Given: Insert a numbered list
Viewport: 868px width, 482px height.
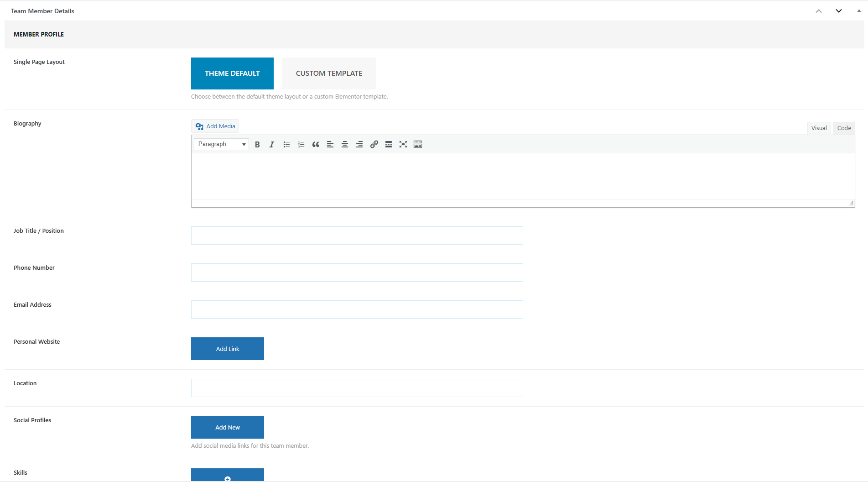Looking at the screenshot, I should (301, 144).
